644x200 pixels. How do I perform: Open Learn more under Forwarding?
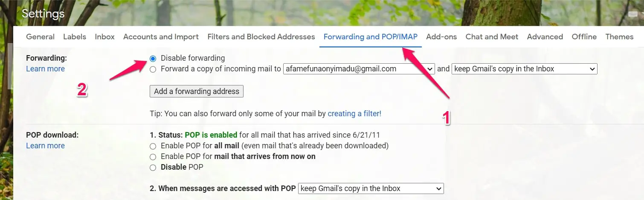tap(45, 69)
